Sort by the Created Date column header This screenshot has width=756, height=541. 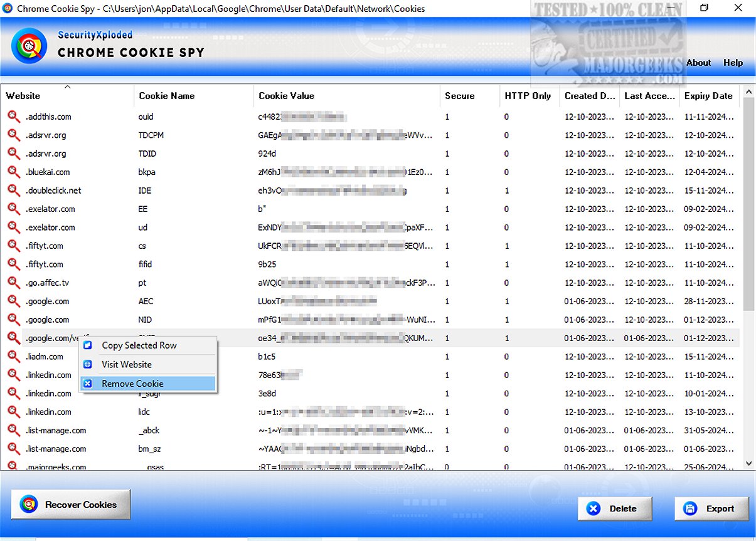(589, 96)
